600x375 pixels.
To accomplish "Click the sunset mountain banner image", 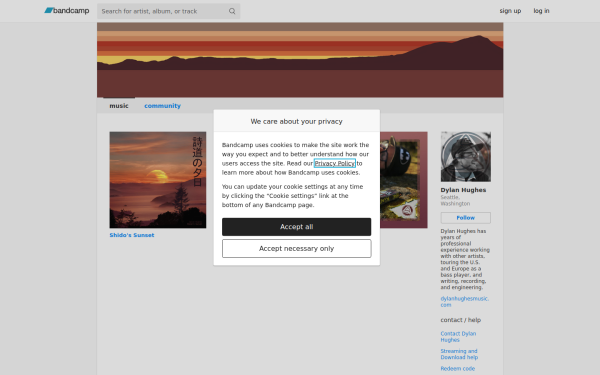I will tap(300, 60).
